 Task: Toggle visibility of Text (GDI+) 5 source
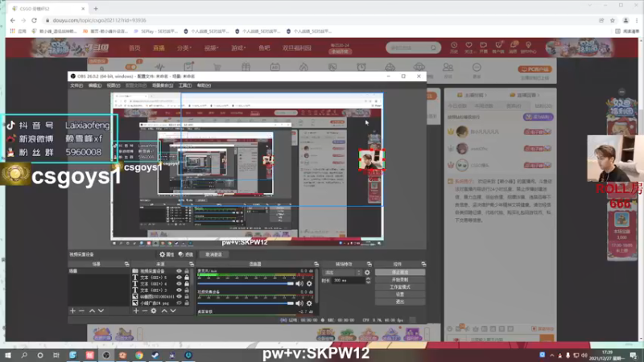click(179, 278)
